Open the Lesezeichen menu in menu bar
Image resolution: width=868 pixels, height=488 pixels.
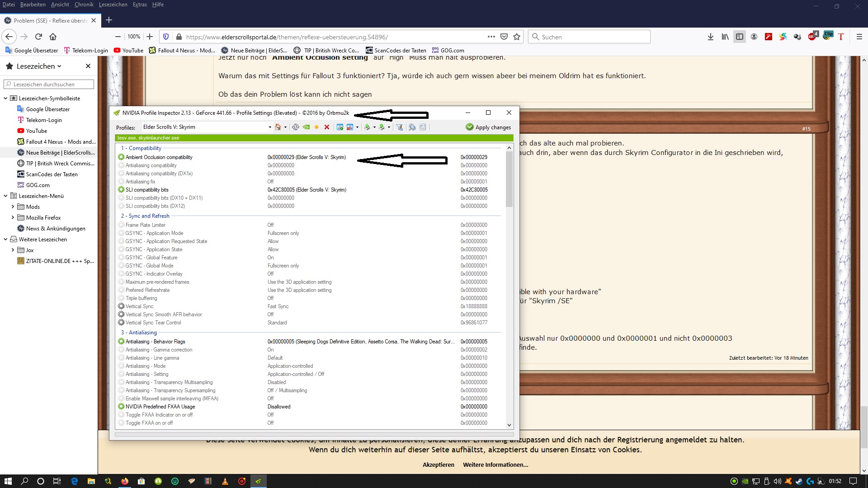pos(113,5)
